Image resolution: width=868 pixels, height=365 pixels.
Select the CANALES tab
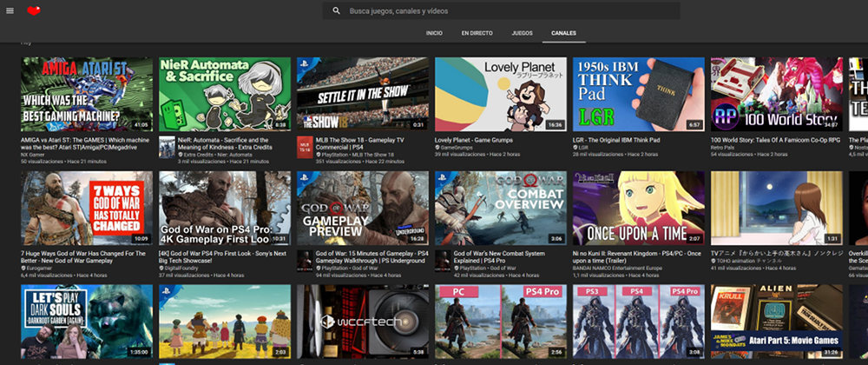(x=563, y=33)
